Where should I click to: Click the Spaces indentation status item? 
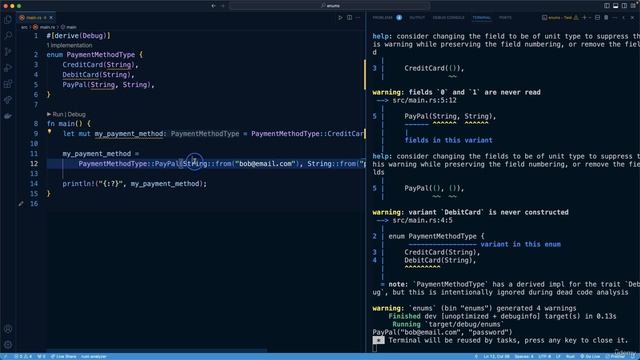tap(524, 356)
